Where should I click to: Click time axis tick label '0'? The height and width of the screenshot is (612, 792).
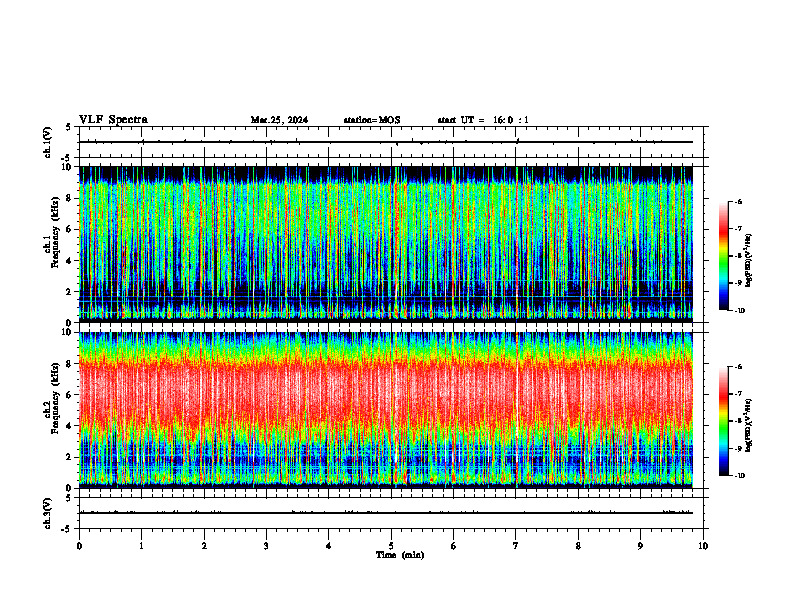tap(79, 546)
